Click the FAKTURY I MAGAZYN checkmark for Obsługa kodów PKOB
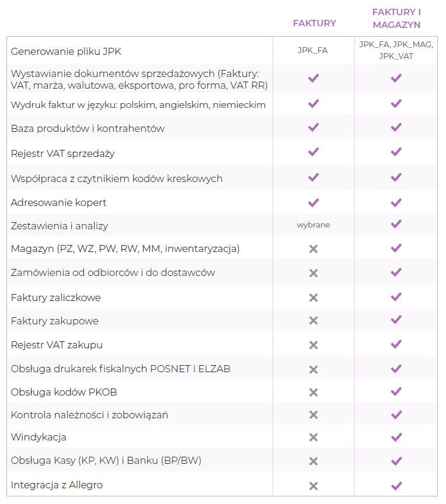Viewport: 446px width, 504px height. pos(396,391)
